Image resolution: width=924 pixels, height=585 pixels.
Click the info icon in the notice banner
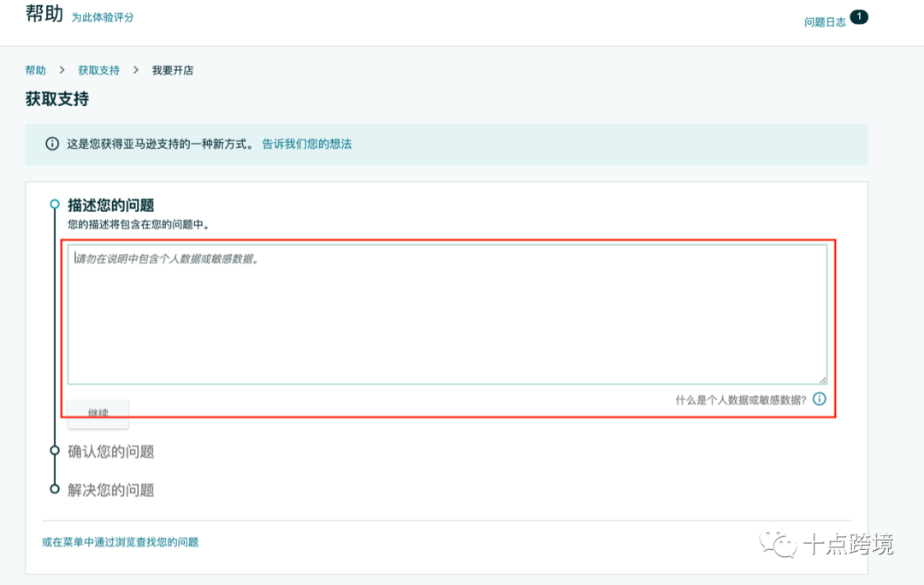[x=52, y=144]
